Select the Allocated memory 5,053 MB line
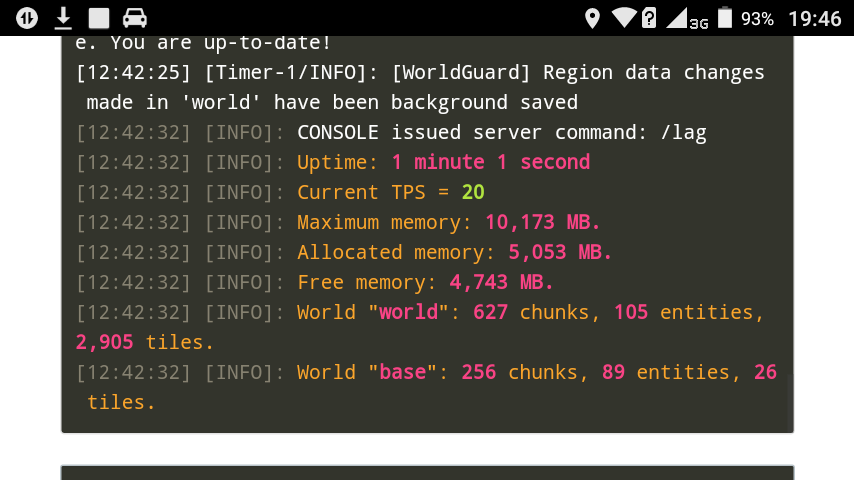The height and width of the screenshot is (480, 854). coord(344,252)
